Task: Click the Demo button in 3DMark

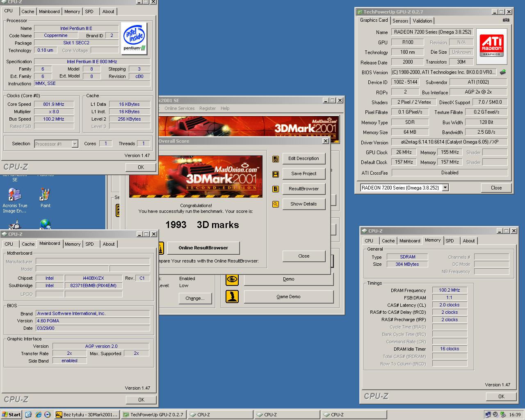Action: click(x=288, y=279)
